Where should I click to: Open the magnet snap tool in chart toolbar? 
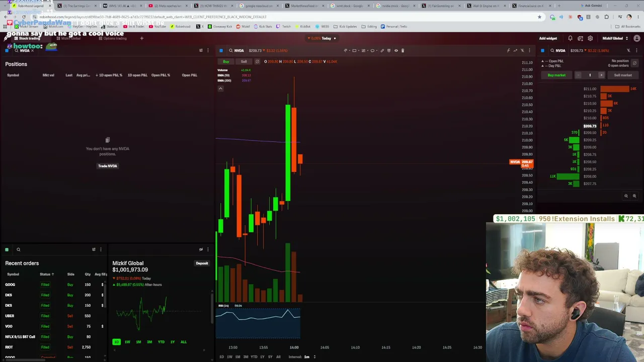pyautogui.click(x=389, y=50)
